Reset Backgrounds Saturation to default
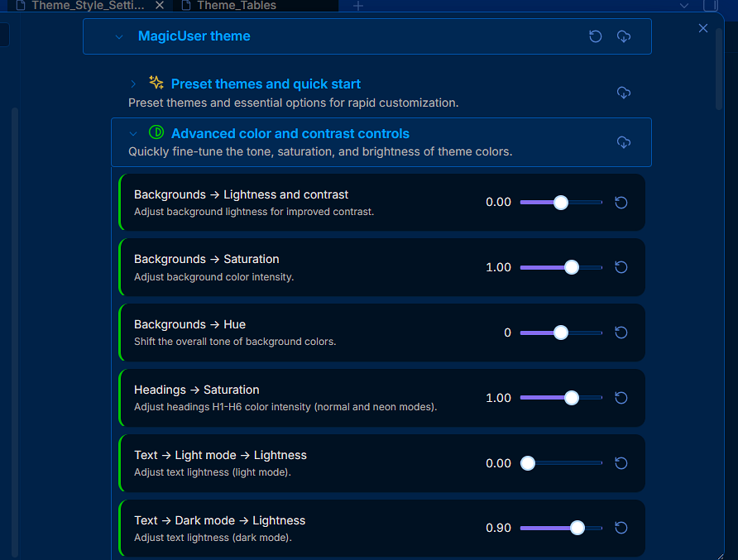The width and height of the screenshot is (738, 560). click(621, 267)
